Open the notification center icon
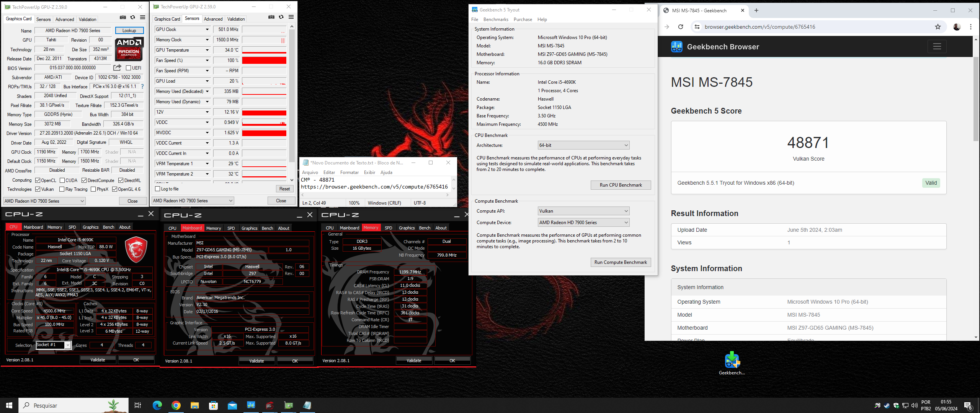 click(x=968, y=405)
